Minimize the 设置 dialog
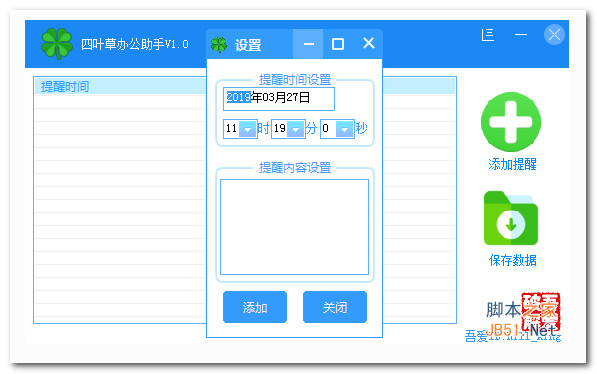 coord(308,44)
